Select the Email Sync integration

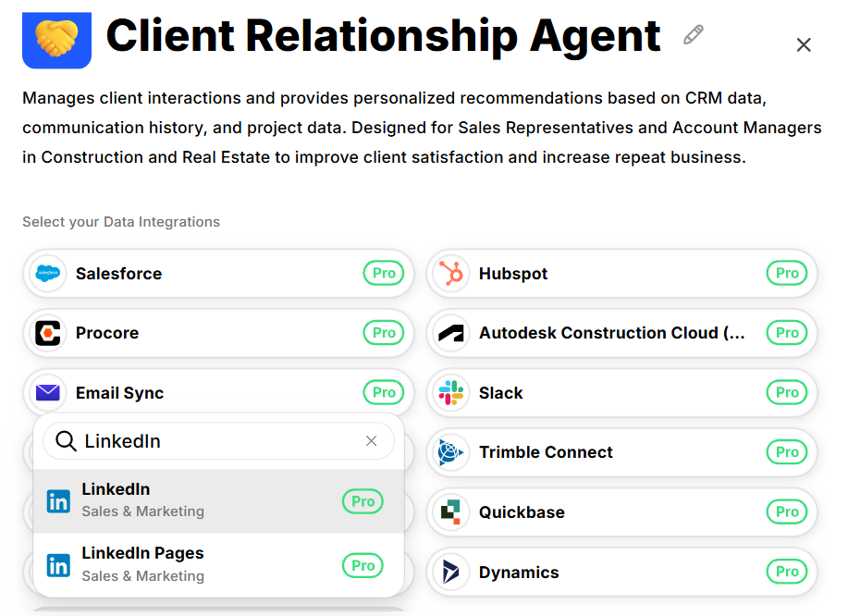pyautogui.click(x=218, y=392)
